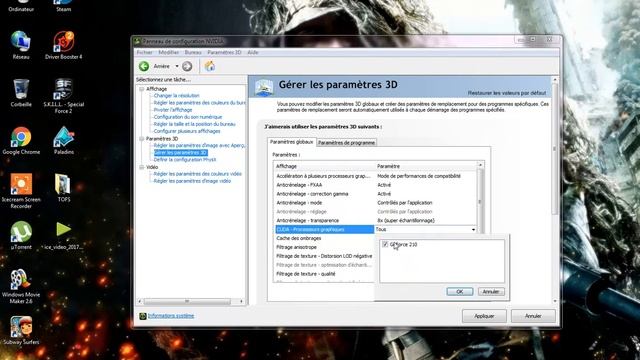The width and height of the screenshot is (640, 360).
Task: Collapse the Vidéo tree node
Action: (x=142, y=167)
